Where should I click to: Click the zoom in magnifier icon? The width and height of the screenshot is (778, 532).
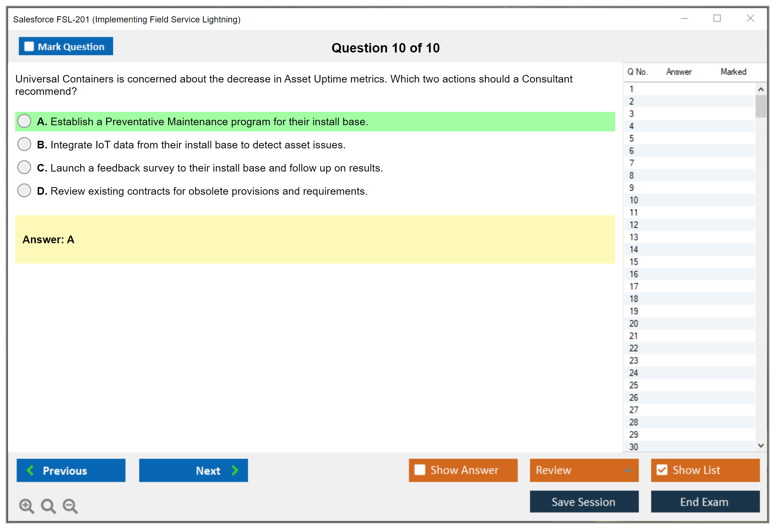pos(26,506)
